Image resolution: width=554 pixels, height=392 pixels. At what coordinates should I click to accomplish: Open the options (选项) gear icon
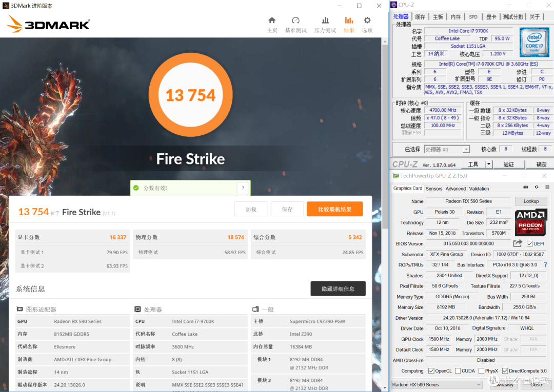click(367, 20)
